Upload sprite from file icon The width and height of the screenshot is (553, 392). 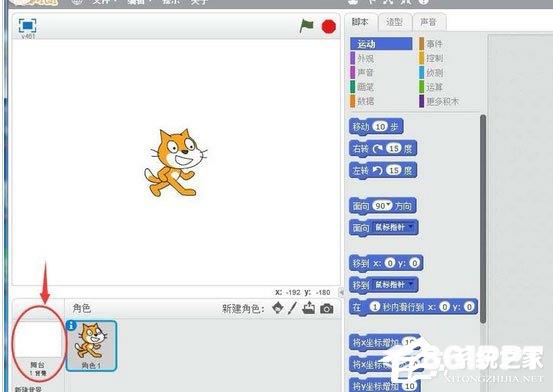(309, 308)
